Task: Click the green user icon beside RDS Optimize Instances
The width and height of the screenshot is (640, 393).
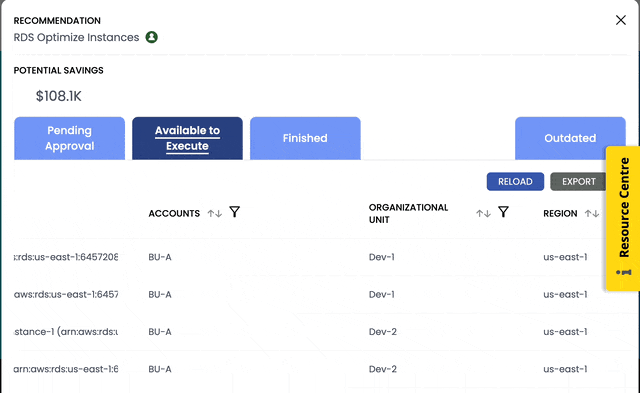Action: [151, 37]
